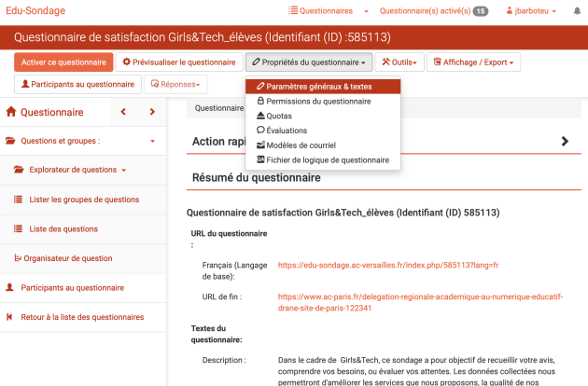Viewport: 588px width, 386px height.
Task: Click the Résumé du questionnaire heading
Action: pyautogui.click(x=257, y=178)
